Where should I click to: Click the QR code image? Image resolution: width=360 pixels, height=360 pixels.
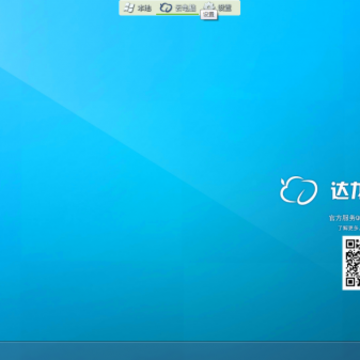point(351,263)
